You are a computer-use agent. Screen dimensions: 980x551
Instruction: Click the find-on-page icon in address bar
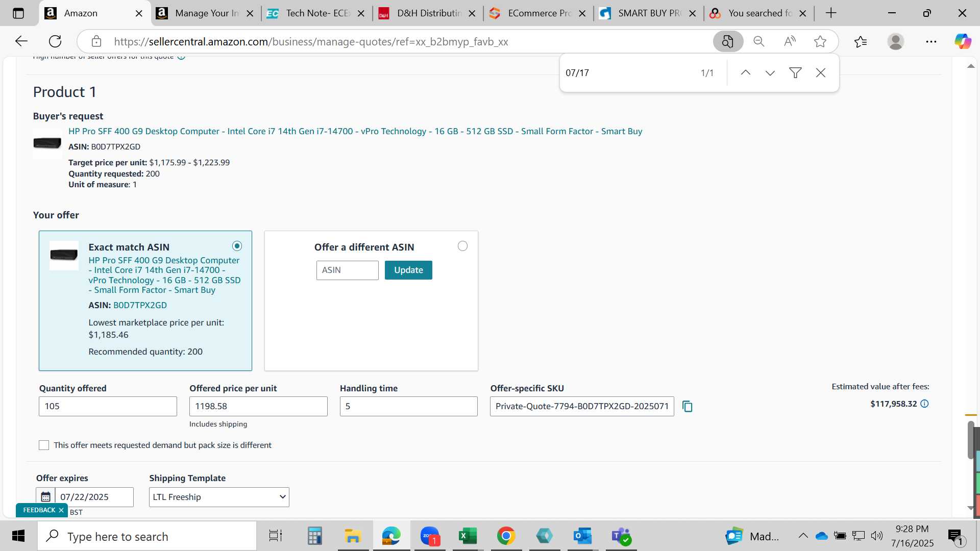tap(728, 41)
